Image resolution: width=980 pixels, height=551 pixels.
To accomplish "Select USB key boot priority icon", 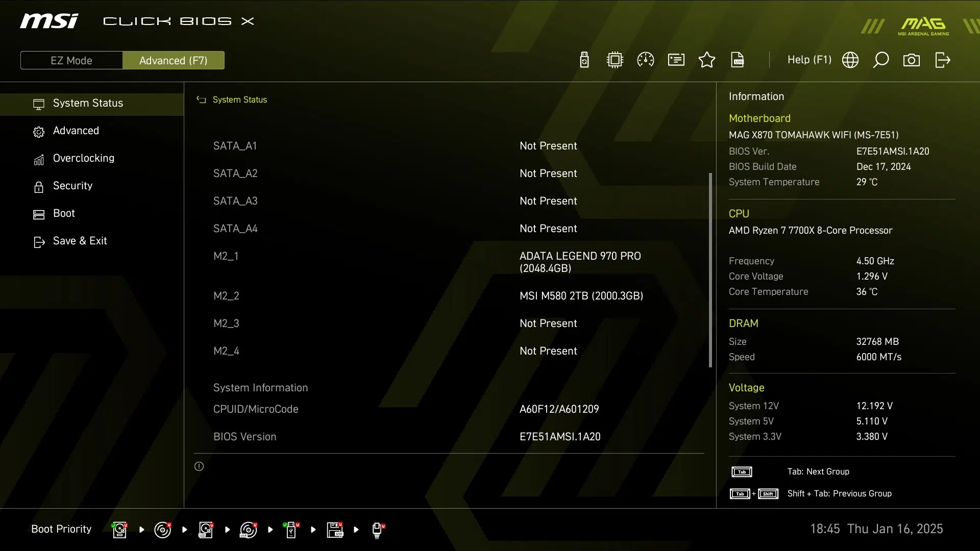I will [291, 530].
